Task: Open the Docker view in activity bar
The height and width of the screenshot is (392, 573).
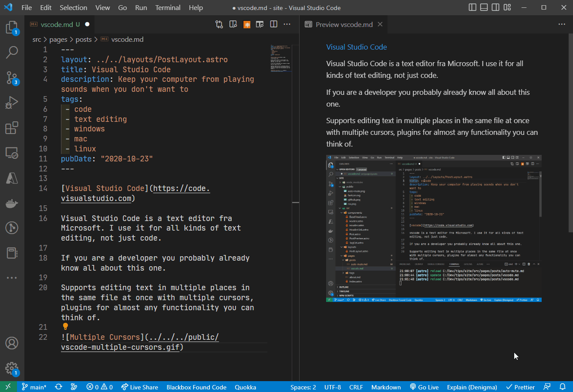Action: [x=12, y=202]
